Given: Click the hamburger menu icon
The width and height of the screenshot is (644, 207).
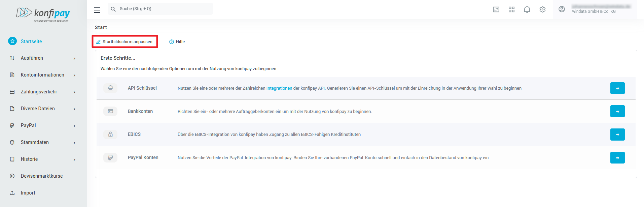Looking at the screenshot, I should pyautogui.click(x=97, y=10).
